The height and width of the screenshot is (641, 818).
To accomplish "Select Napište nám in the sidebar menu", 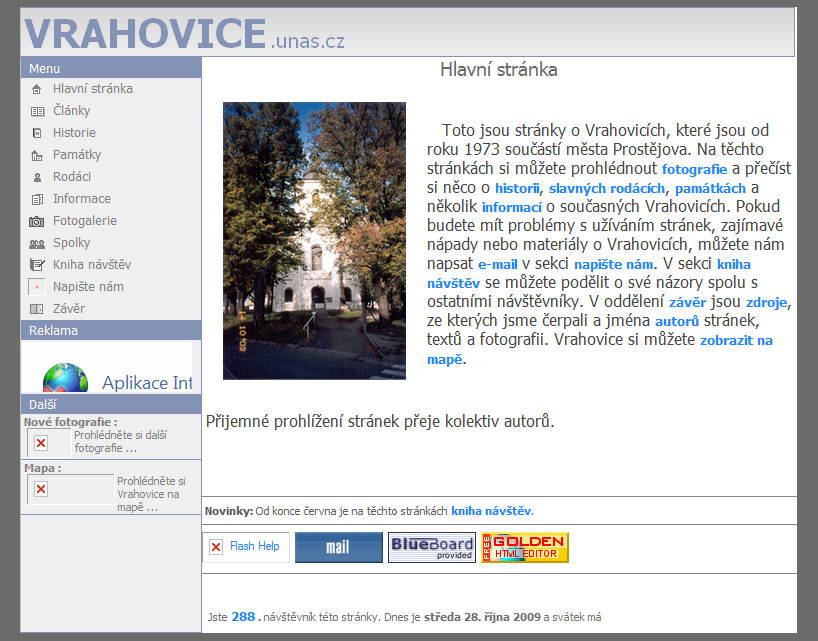I will [x=88, y=287].
